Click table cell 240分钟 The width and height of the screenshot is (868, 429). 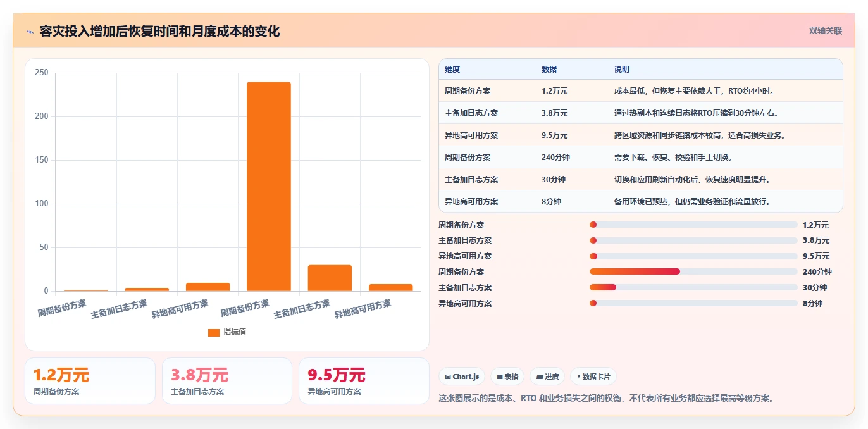[x=556, y=158]
